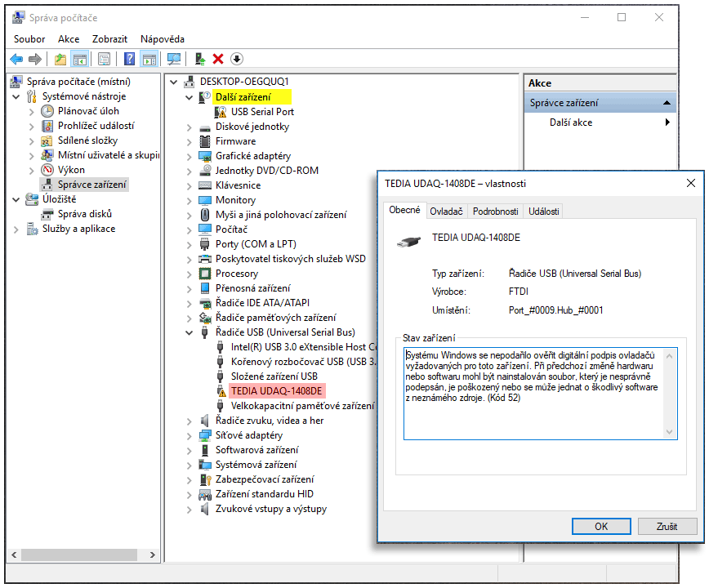The width and height of the screenshot is (709, 588).
Task: Click the Update driver toolbar icon
Action: coord(199,59)
